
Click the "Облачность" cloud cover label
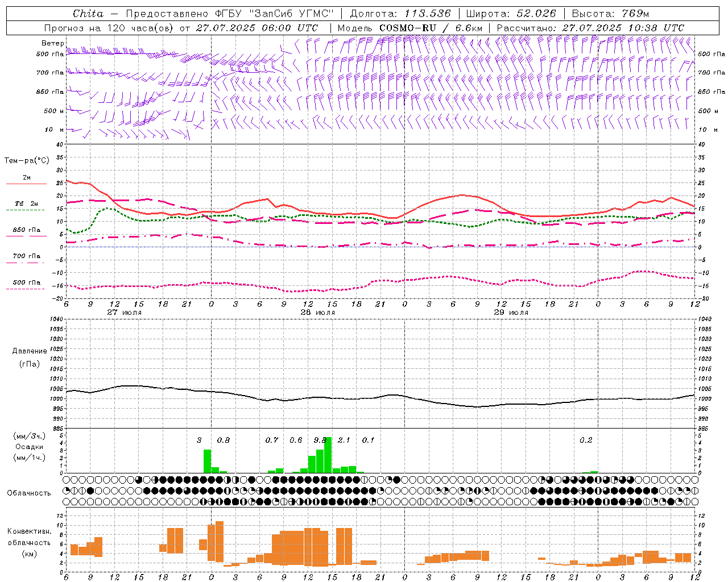(29, 493)
